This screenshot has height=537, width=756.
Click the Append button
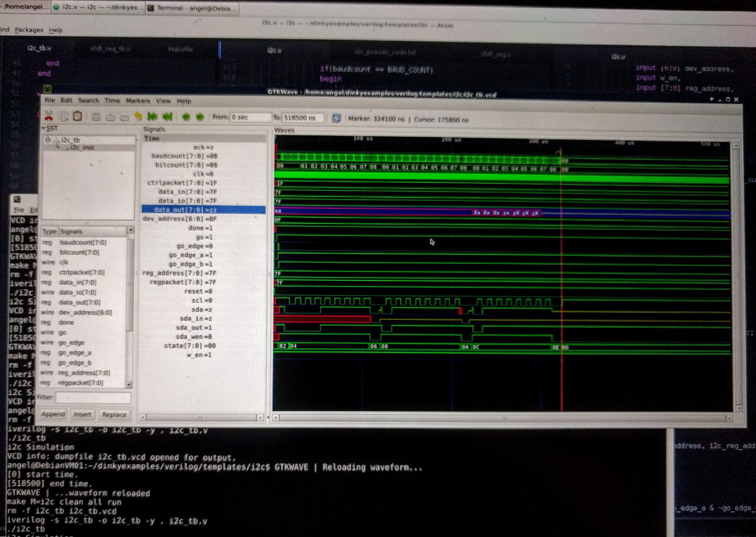(x=53, y=414)
